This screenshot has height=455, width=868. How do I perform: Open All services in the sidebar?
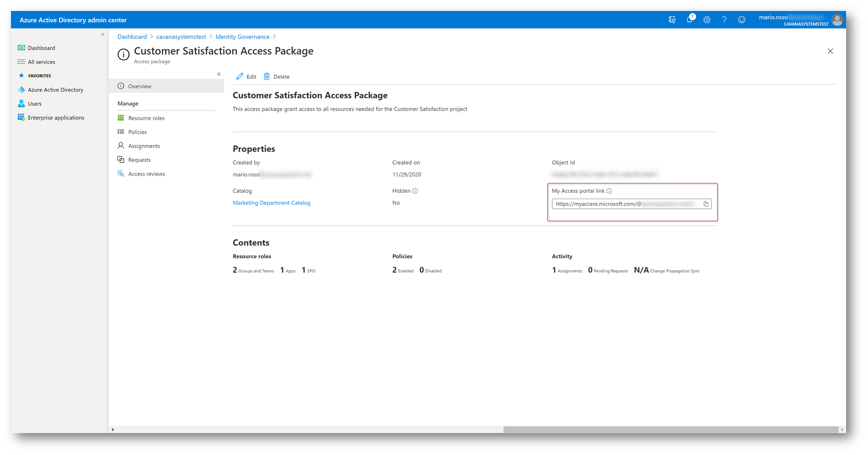point(41,62)
